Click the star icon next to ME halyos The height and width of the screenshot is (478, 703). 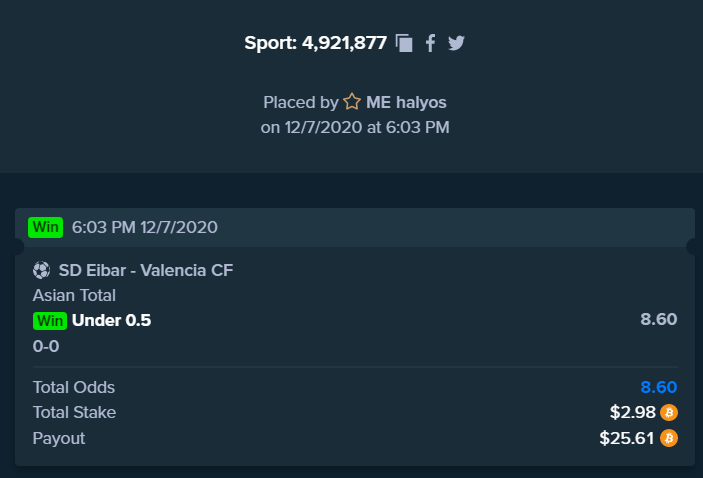[x=352, y=102]
